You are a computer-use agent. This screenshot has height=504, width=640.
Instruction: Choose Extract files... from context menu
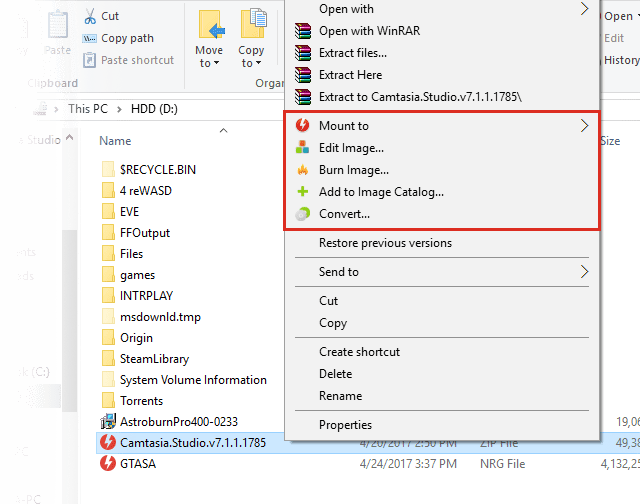[x=442, y=53]
